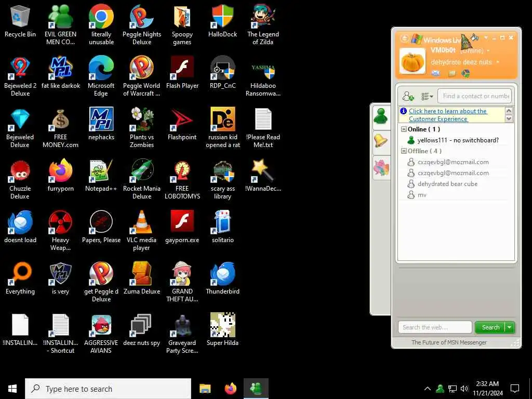Collapse the Online contact group
Image resolution: width=532 pixels, height=399 pixels.
tap(404, 129)
